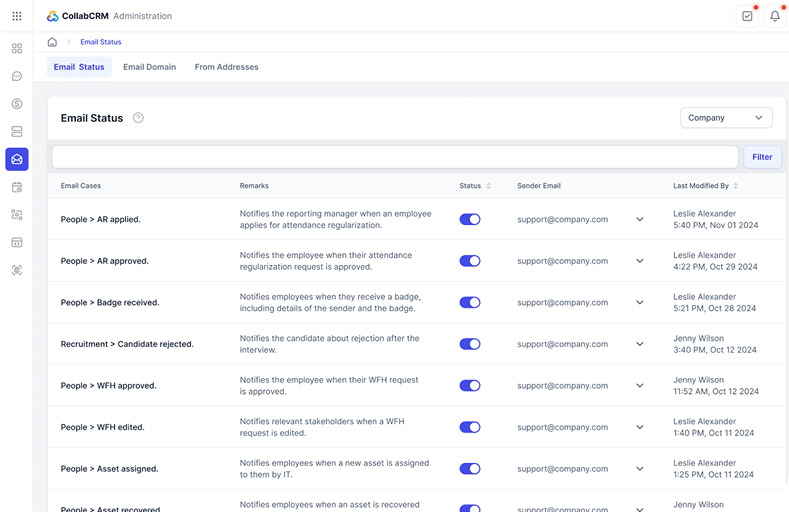Switch to the From Addresses tab
Image resolution: width=789 pixels, height=512 pixels.
226,67
